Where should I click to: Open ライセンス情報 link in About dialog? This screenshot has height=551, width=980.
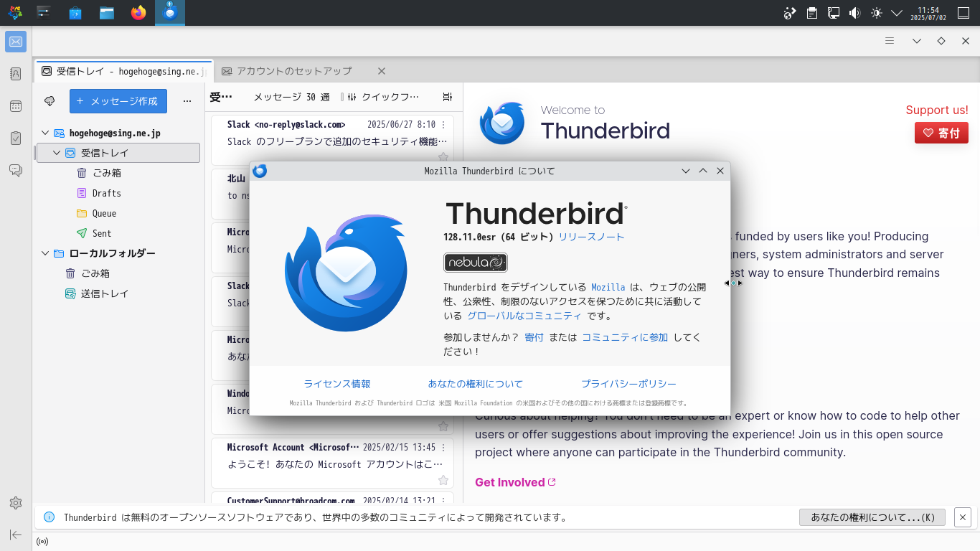(x=337, y=384)
